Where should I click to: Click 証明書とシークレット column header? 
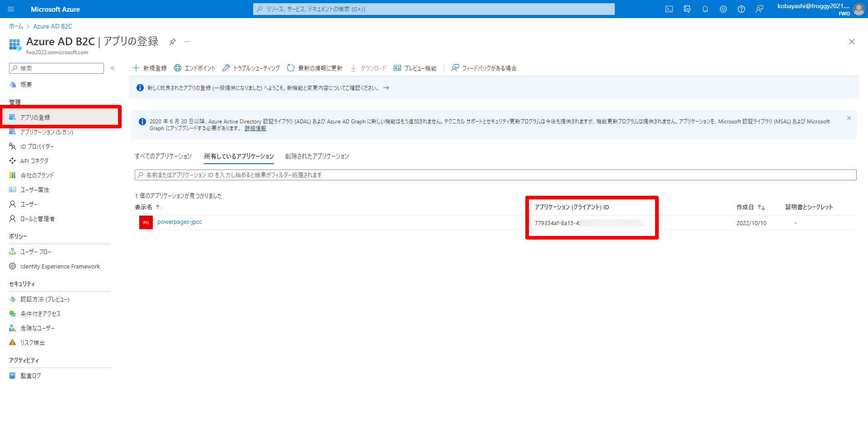point(809,207)
